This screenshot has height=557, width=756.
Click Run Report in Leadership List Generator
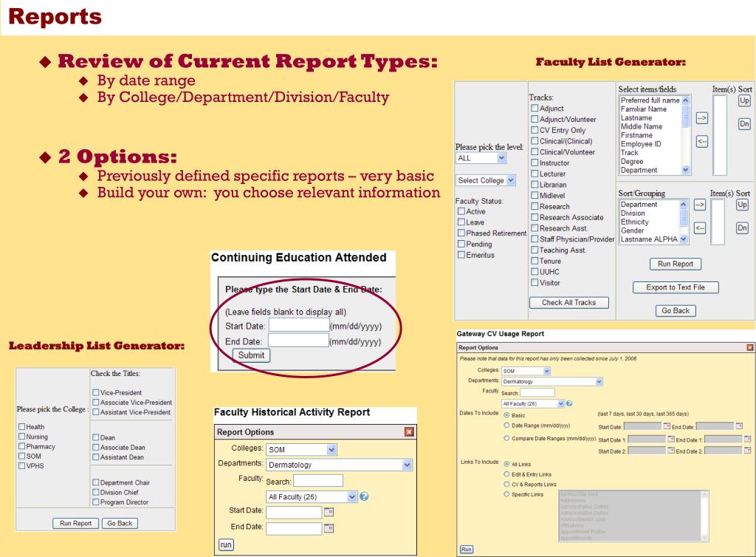pos(76,523)
